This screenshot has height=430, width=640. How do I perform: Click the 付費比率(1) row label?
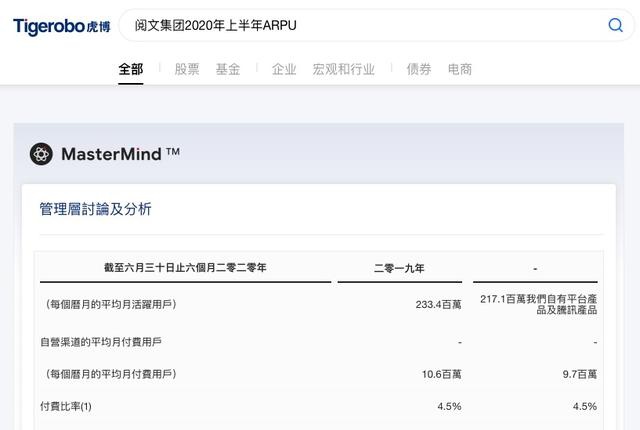(66, 406)
